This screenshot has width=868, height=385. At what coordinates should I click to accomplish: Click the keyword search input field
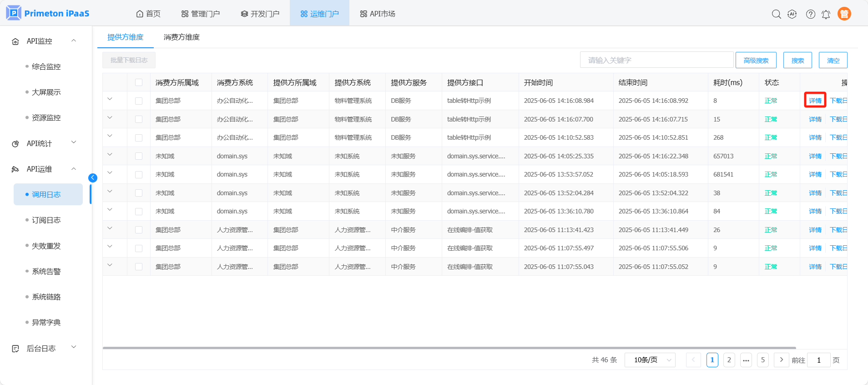656,60
